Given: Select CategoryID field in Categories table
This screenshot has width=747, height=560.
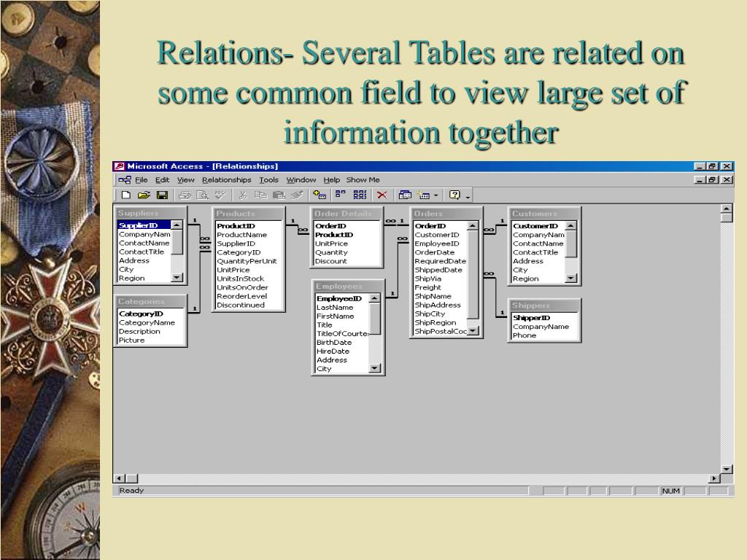Looking at the screenshot, I should [x=150, y=314].
